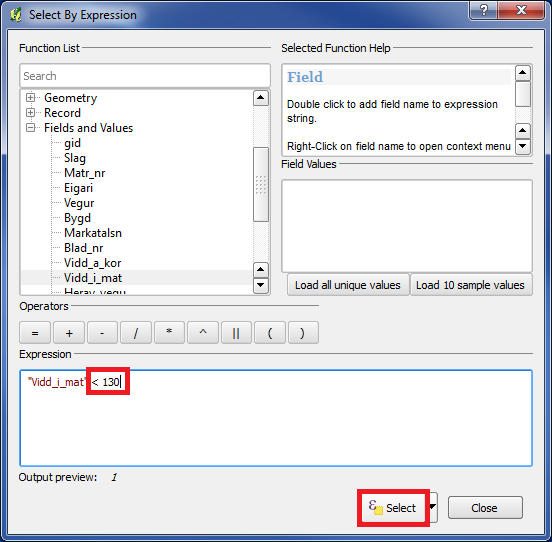Click the string concatenation || operator button
This screenshot has width=552, height=542.
(236, 332)
